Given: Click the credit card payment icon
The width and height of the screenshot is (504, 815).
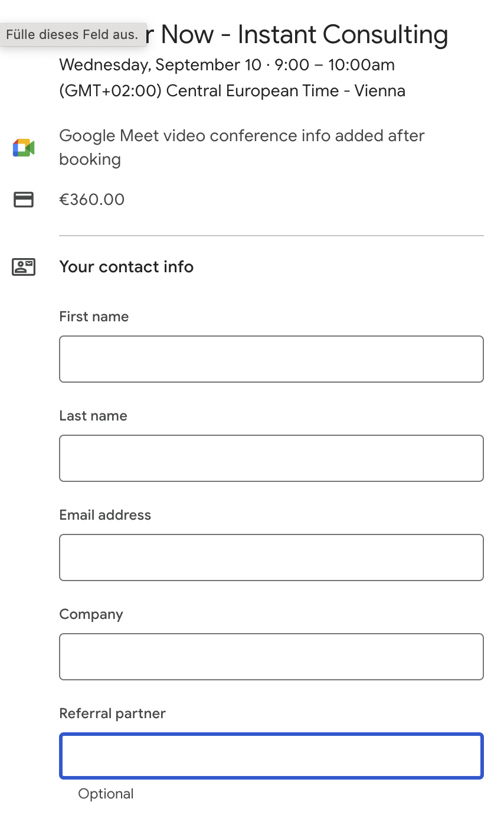Looking at the screenshot, I should click(24, 200).
